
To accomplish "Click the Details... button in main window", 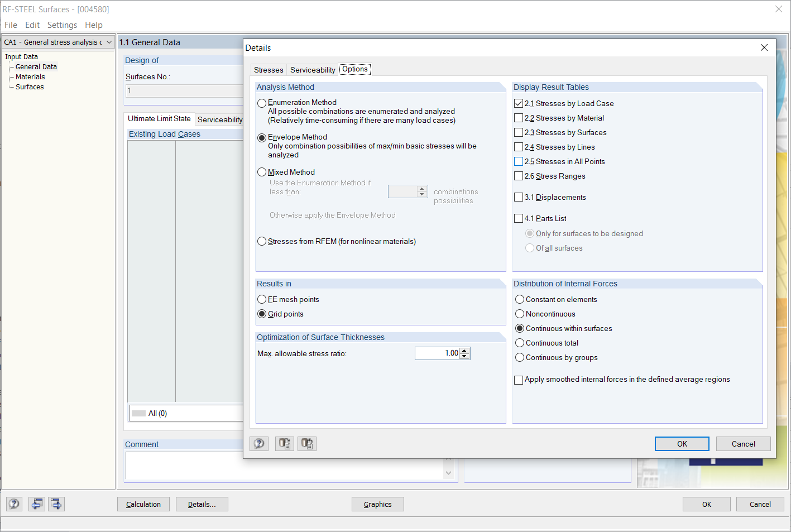I will pos(202,504).
